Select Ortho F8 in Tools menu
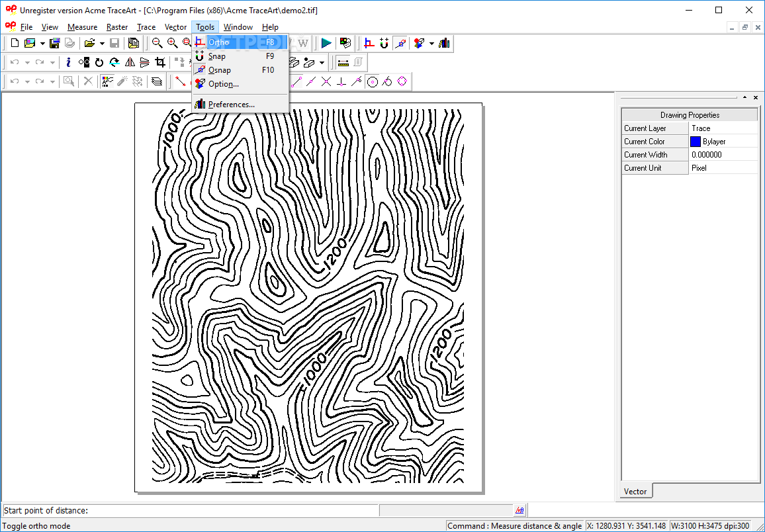 (240, 42)
